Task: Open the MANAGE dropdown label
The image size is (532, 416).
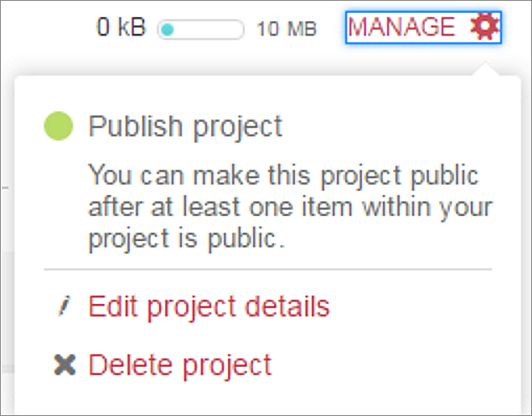Action: (x=401, y=27)
